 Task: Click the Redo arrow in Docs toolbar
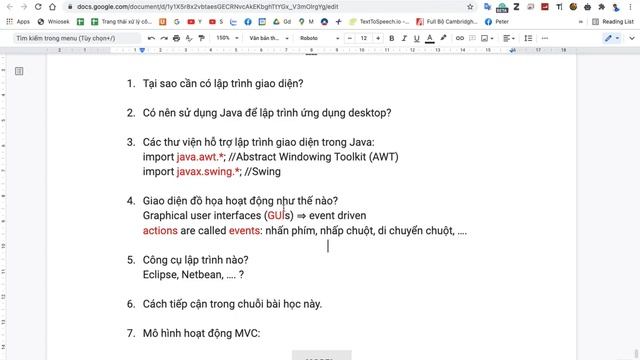164,38
